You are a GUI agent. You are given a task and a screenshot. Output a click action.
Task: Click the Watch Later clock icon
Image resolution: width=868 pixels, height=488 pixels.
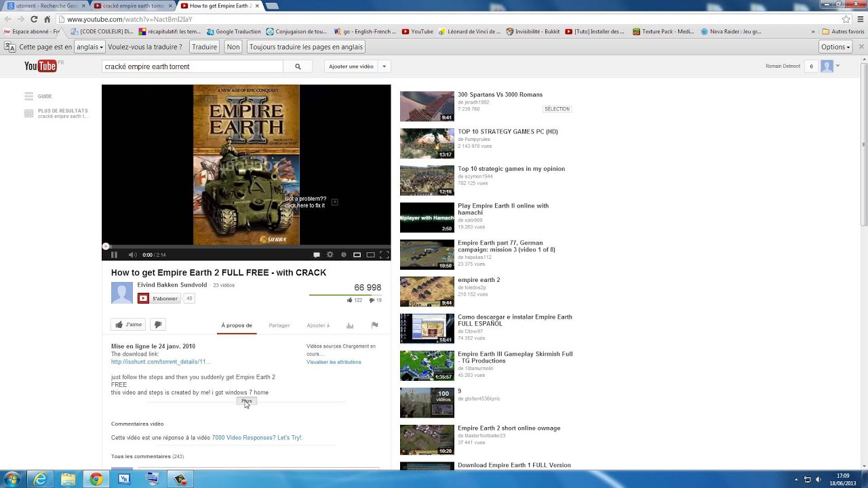(344, 255)
